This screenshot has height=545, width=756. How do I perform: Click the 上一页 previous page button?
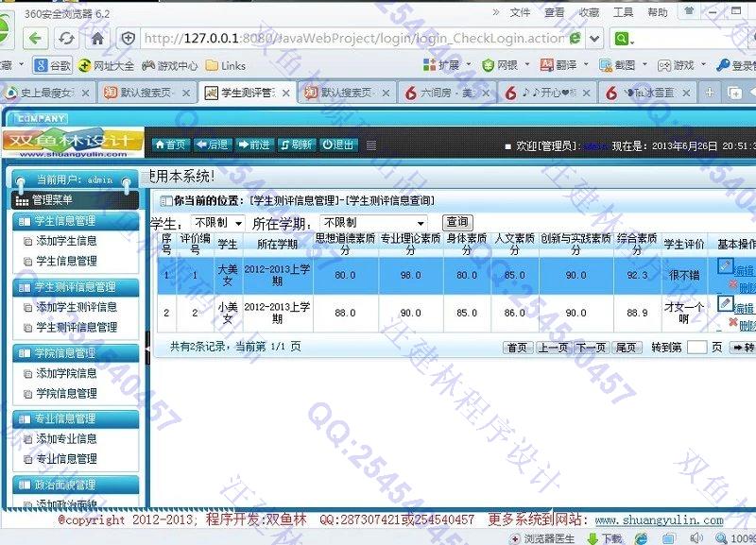point(553,348)
